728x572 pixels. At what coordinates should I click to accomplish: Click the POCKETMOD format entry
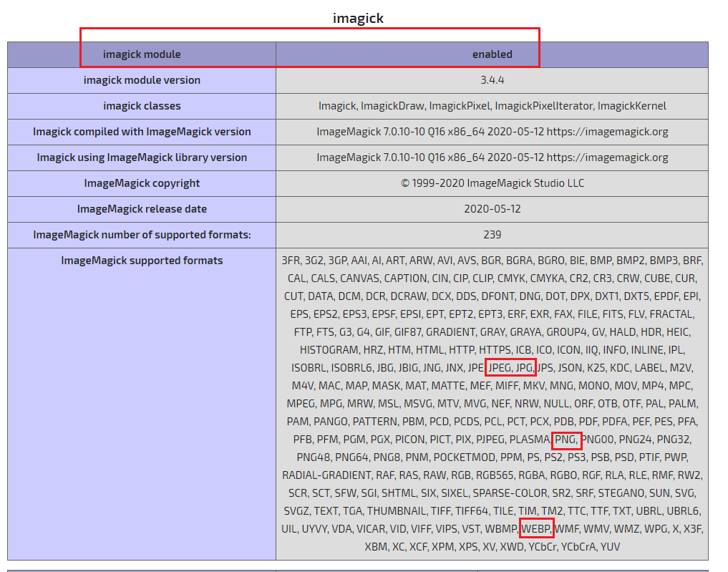pyautogui.click(x=465, y=457)
